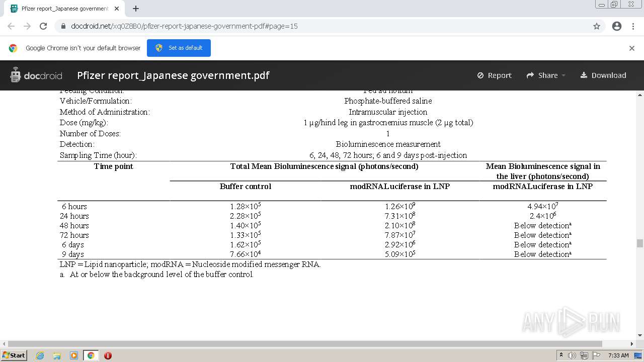
Task: Open Internet Explorer from taskbar
Action: (x=40, y=355)
